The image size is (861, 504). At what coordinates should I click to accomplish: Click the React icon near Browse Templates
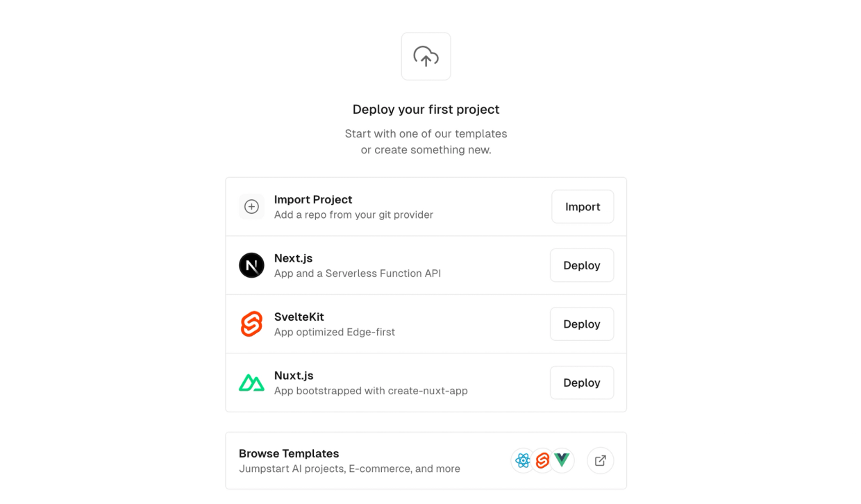522,460
